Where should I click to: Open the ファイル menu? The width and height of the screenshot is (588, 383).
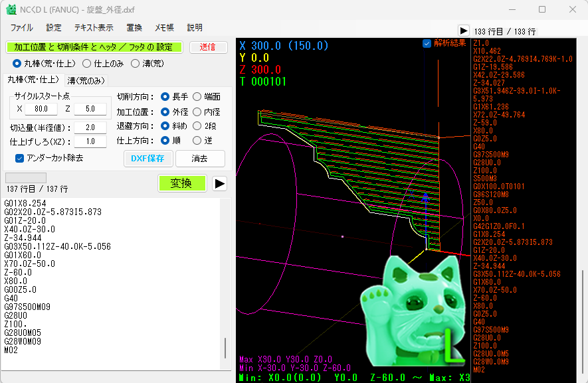pyautogui.click(x=21, y=28)
